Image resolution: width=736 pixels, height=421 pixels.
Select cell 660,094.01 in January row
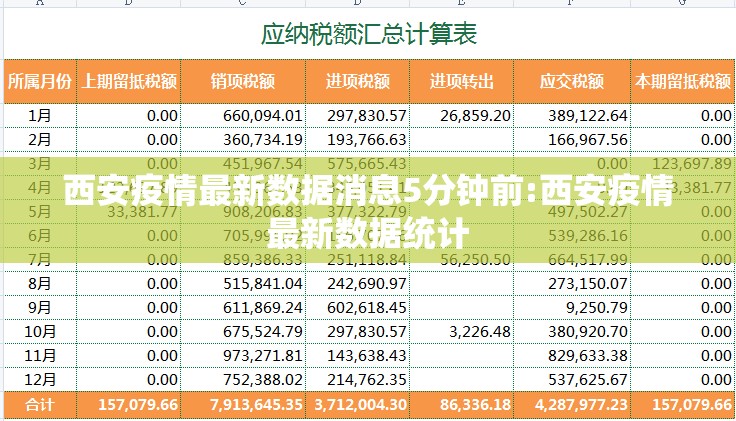pos(243,115)
